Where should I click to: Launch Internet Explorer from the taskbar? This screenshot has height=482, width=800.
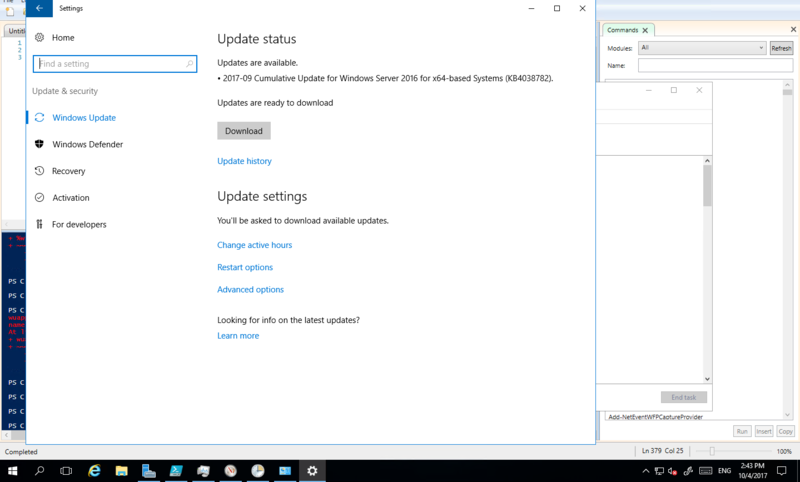(x=94, y=471)
